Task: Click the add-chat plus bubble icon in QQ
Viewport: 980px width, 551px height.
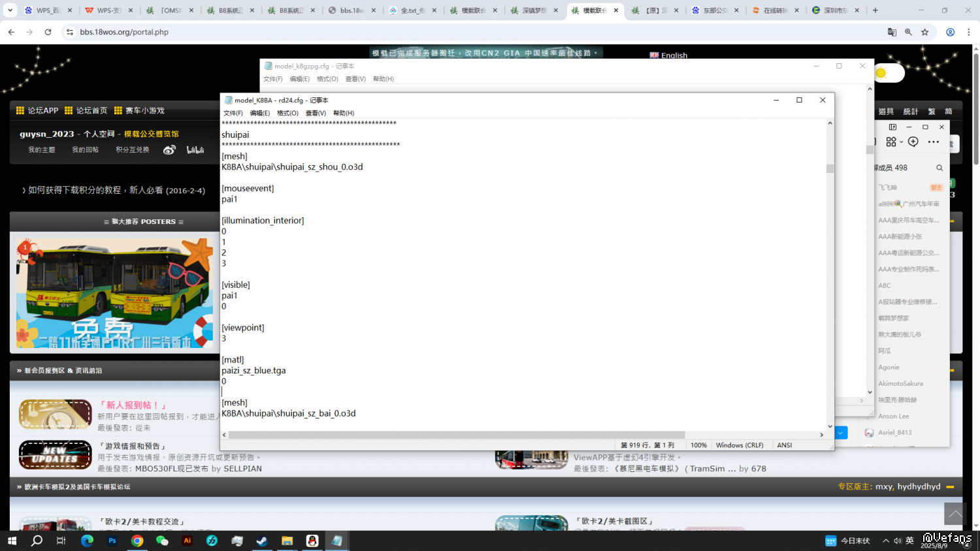Action: click(913, 142)
